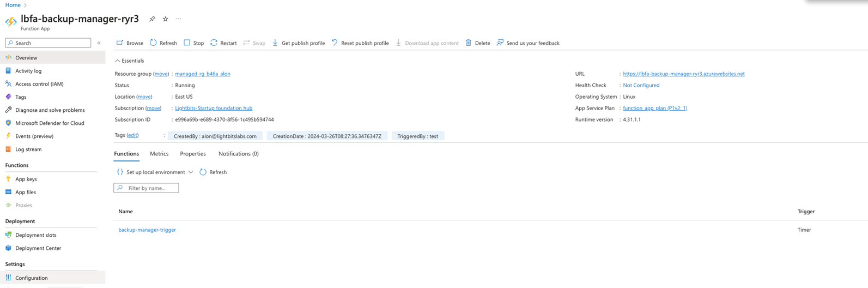The image size is (868, 288).
Task: Edit the Tags
Action: pyautogui.click(x=132, y=135)
